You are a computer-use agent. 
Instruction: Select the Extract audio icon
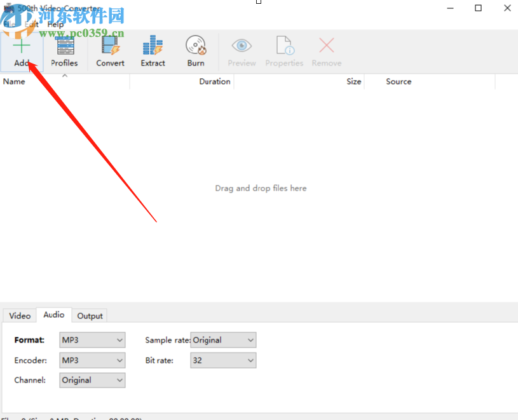tap(153, 45)
